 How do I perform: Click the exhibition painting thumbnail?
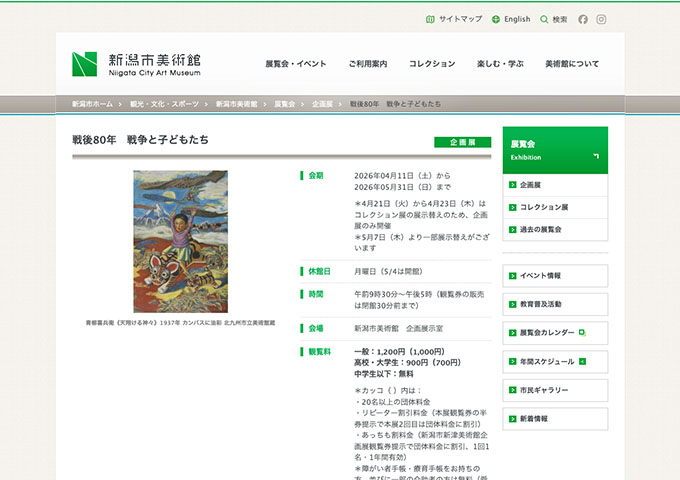point(180,242)
